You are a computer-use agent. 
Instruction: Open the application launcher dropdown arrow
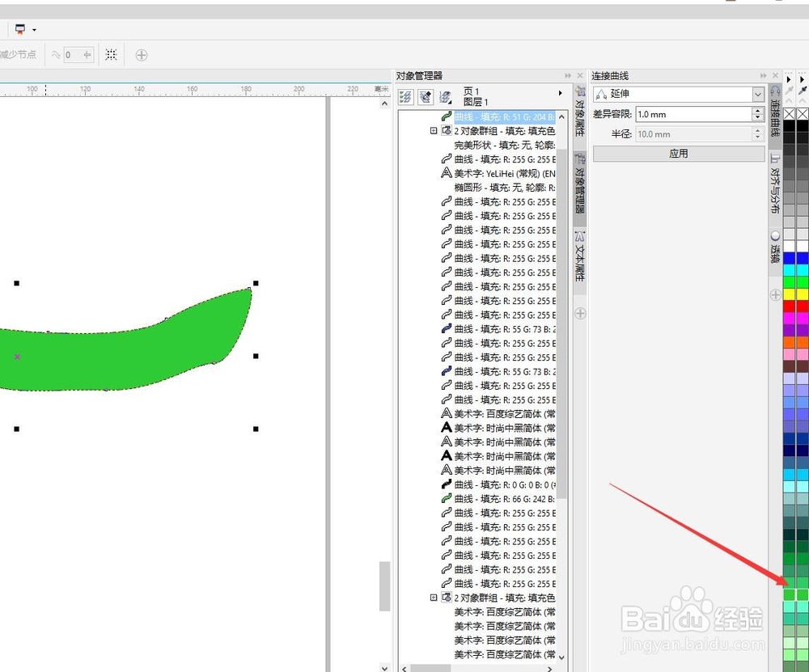pos(34,30)
